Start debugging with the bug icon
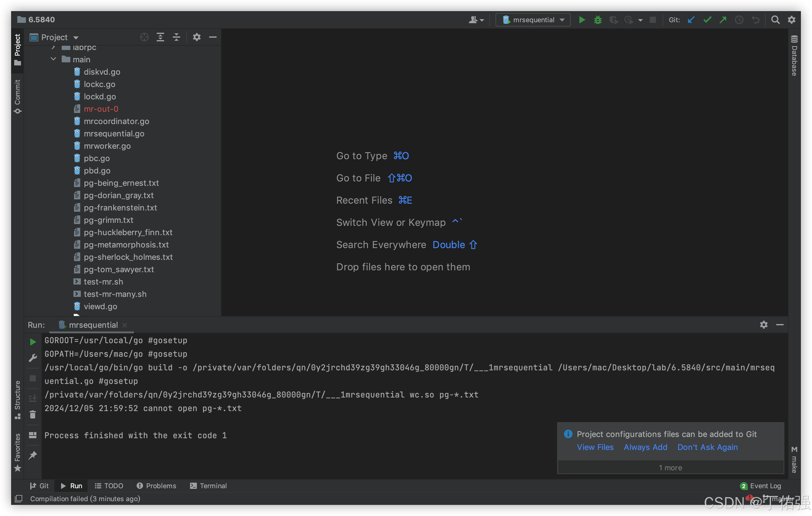Viewport: 812px width, 516px height. (x=598, y=20)
